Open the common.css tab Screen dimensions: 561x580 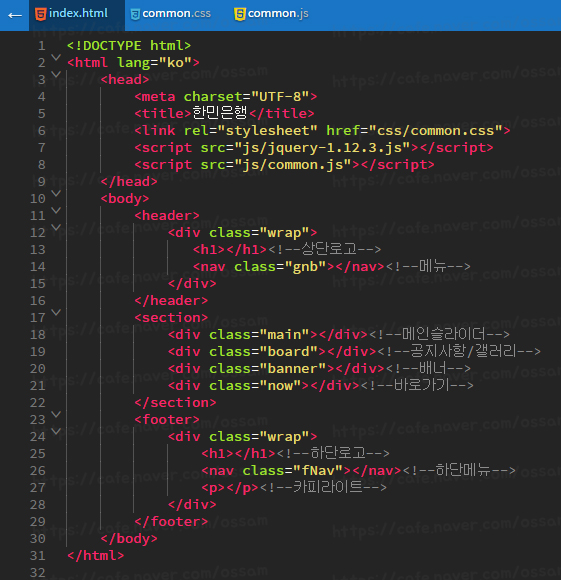click(x=171, y=14)
